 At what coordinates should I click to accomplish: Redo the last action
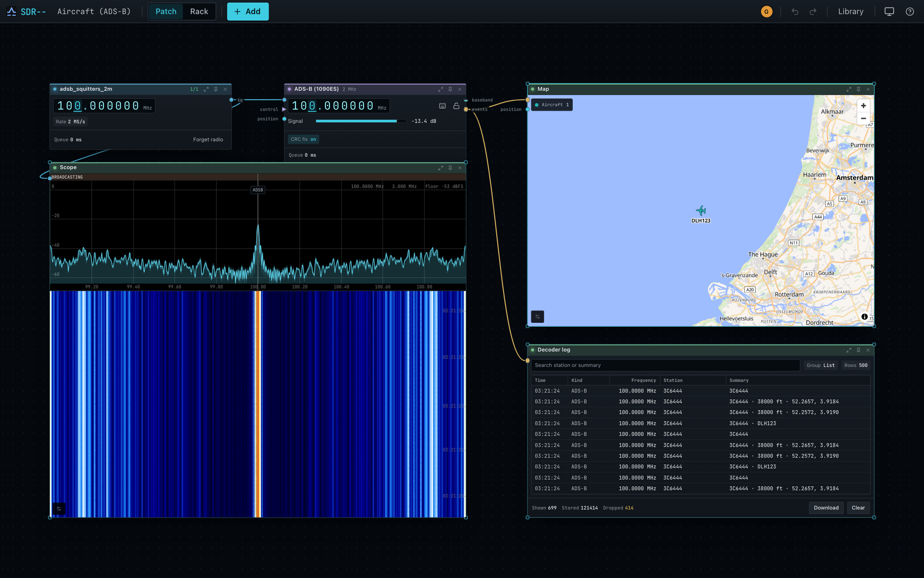[813, 12]
